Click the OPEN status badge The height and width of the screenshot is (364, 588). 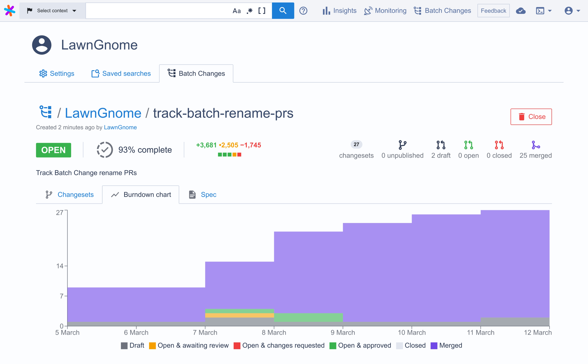[x=53, y=150]
